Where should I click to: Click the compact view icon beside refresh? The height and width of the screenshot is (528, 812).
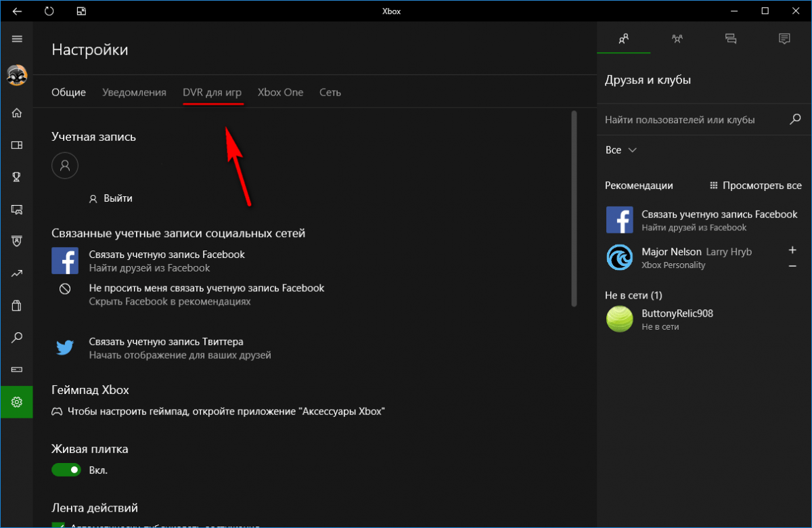point(81,11)
